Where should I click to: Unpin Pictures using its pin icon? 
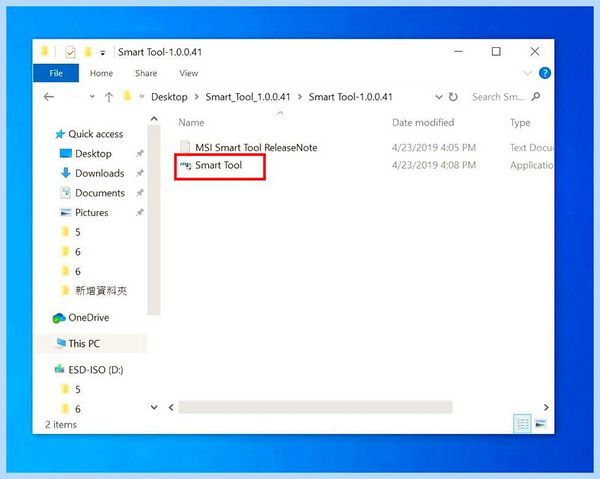(x=140, y=212)
